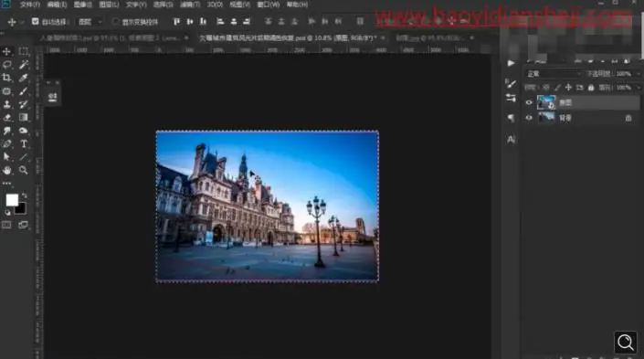Hide the 背景 layer via eye icon
This screenshot has height=359, width=644.
[x=529, y=118]
